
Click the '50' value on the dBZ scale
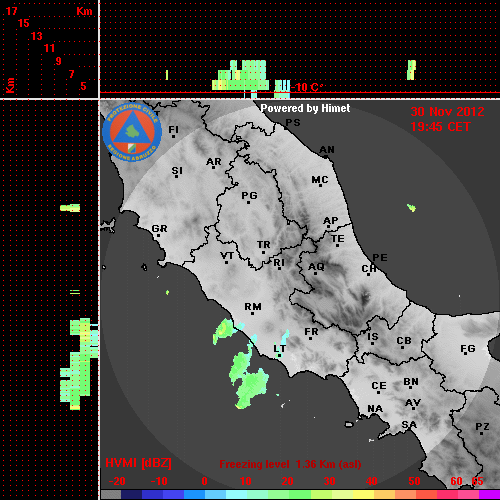(414, 481)
